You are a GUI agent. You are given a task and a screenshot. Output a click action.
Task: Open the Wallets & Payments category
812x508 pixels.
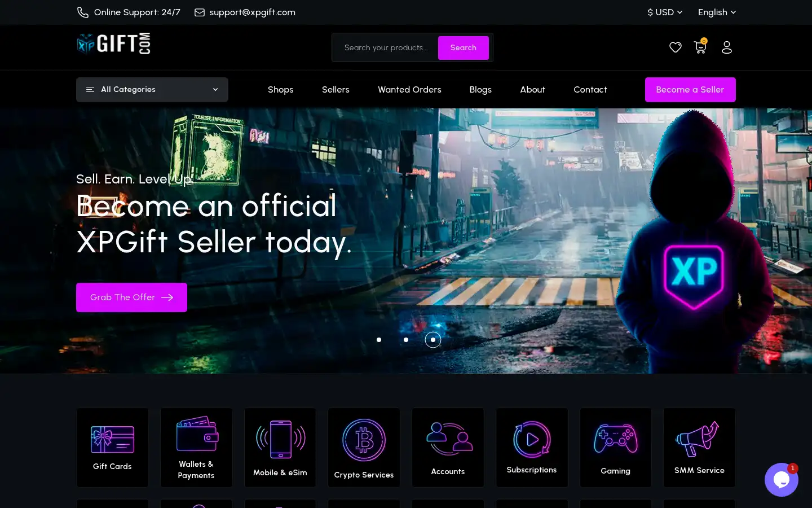[196, 448]
